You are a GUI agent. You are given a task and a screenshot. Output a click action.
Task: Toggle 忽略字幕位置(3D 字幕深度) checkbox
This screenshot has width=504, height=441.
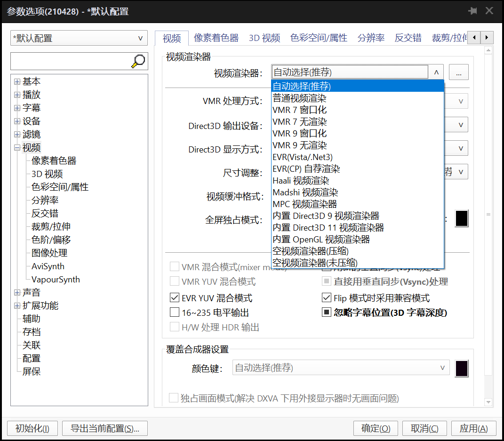pos(327,312)
